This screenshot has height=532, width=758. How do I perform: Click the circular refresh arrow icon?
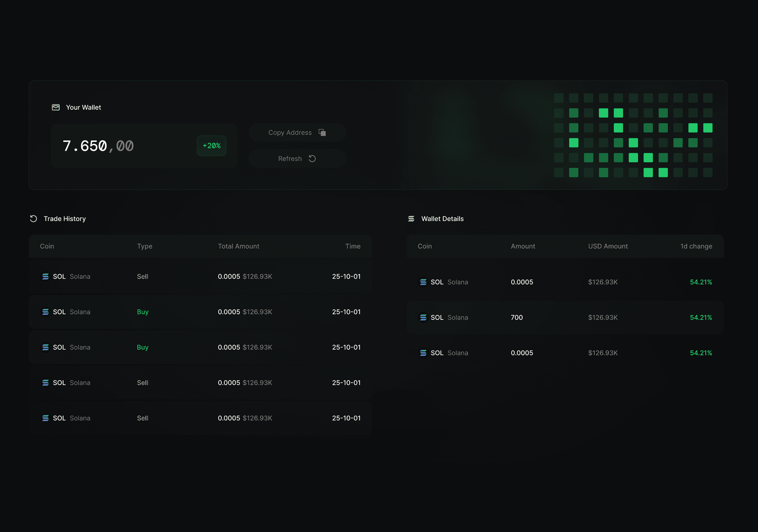pyautogui.click(x=312, y=158)
